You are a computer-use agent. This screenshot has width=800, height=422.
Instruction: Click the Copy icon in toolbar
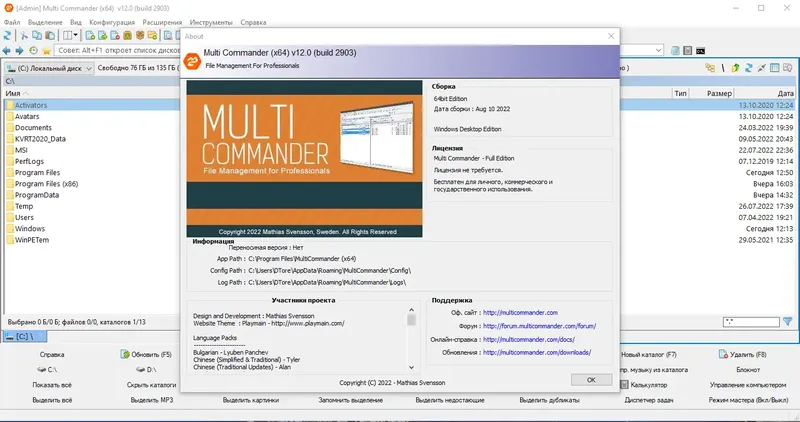37,35
